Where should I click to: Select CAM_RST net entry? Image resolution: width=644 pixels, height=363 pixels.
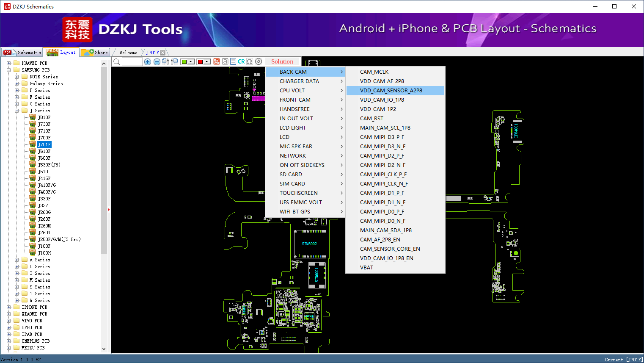(x=395, y=119)
